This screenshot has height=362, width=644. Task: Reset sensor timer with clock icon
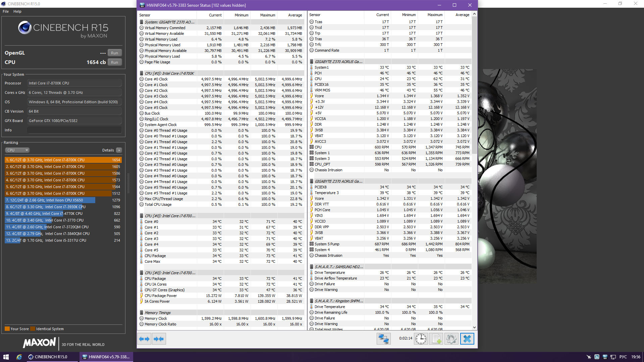click(421, 339)
